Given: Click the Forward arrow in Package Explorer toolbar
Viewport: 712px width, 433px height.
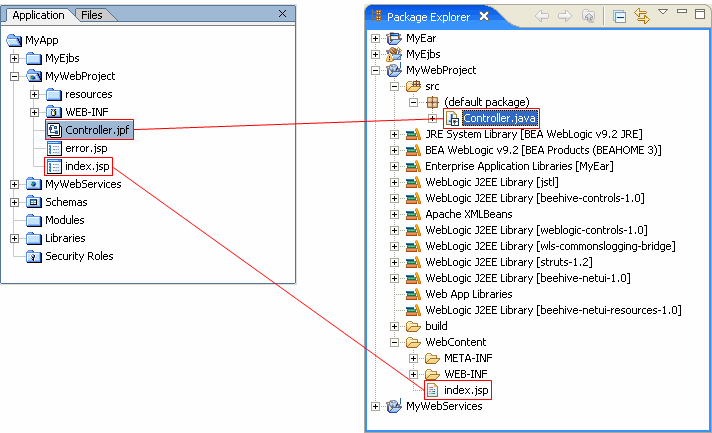Looking at the screenshot, I should pos(565,16).
